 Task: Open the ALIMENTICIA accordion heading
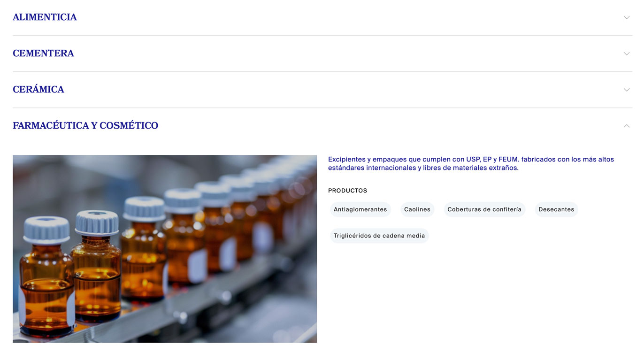[x=45, y=17]
